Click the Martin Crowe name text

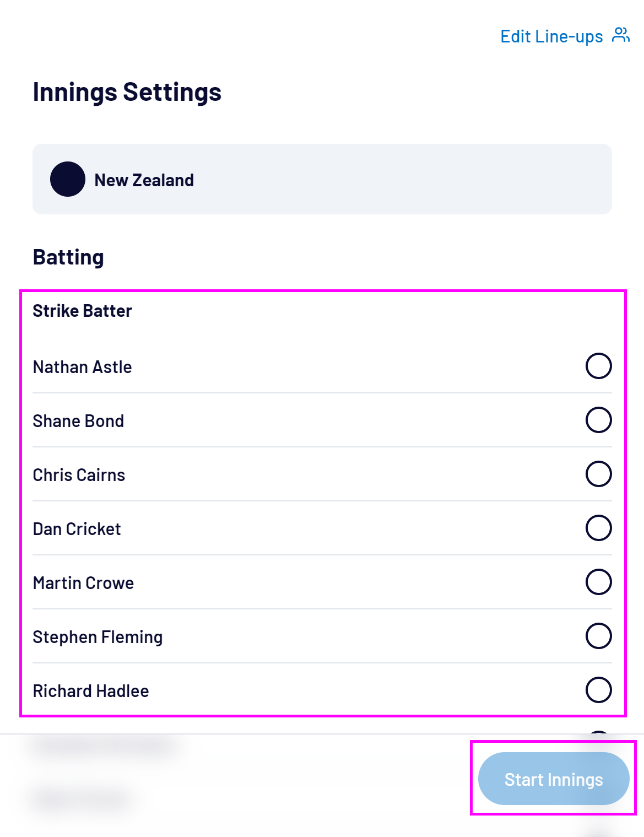click(83, 583)
